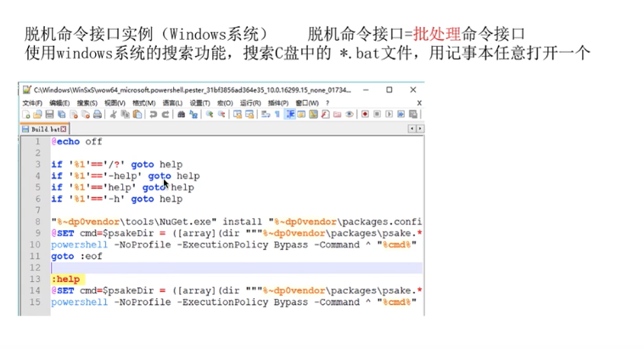The image size is (644, 349).
Task: Open the 设置(T) menu
Action: (199, 103)
